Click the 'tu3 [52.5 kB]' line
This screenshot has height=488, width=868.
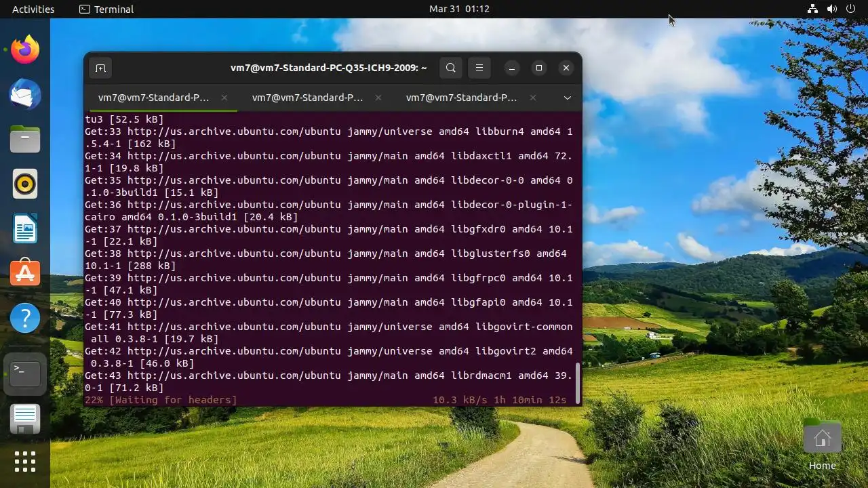(x=124, y=119)
